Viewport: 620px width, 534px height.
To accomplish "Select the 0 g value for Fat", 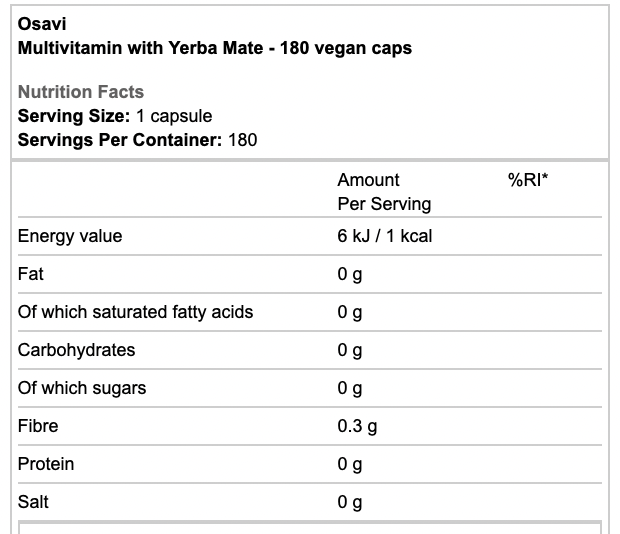I will 350,274.
